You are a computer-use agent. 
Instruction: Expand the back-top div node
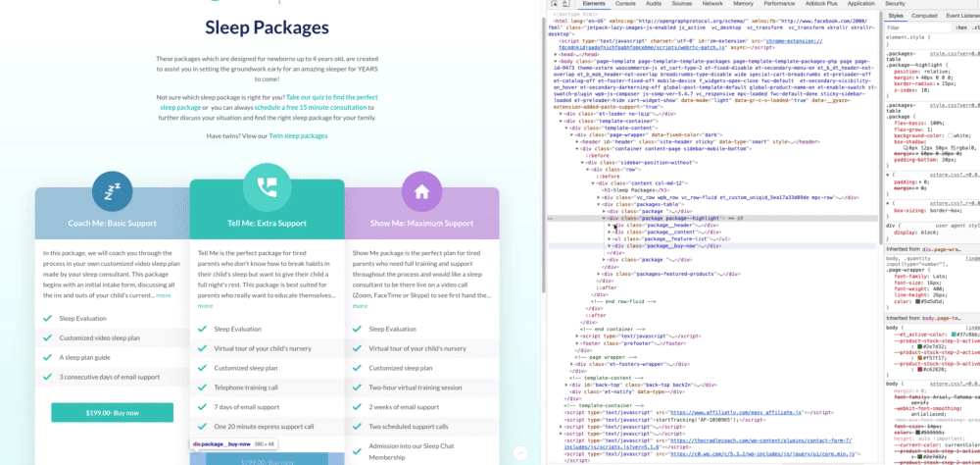[566, 385]
